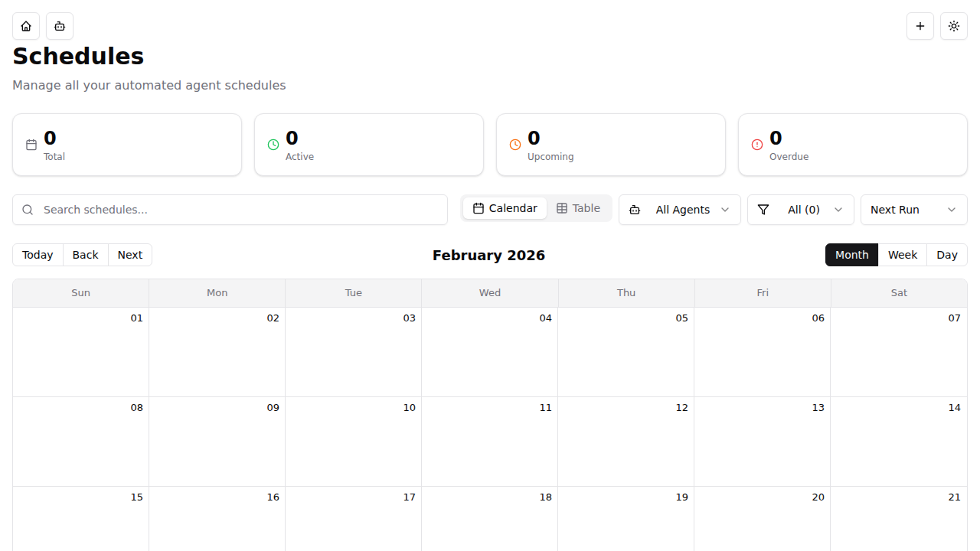Toggle the light/dark theme sun icon
Screen dimensions: 980x551
954,26
